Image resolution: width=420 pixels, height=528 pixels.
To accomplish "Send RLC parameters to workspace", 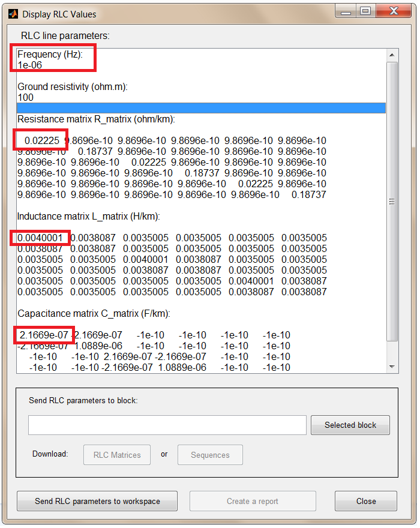I will pos(97,501).
